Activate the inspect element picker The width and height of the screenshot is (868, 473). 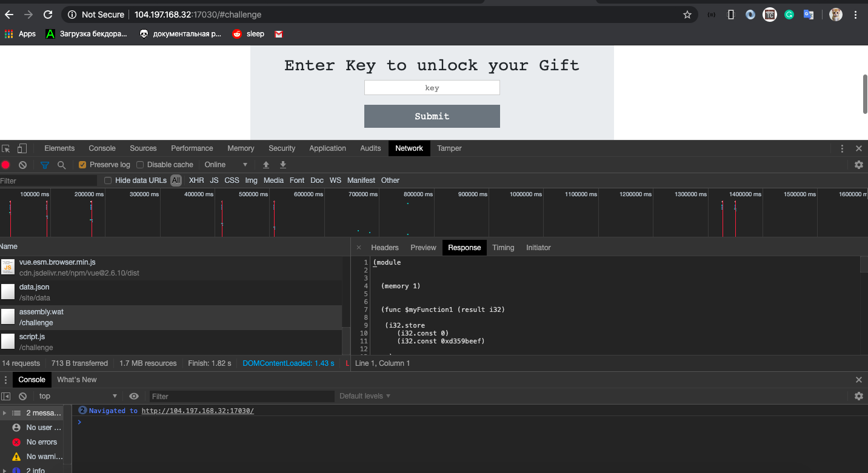click(6, 148)
